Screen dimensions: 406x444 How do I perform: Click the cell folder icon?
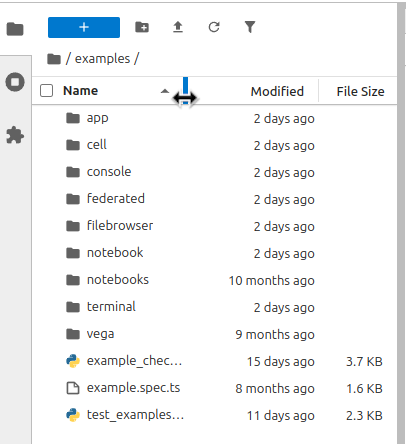click(x=73, y=145)
